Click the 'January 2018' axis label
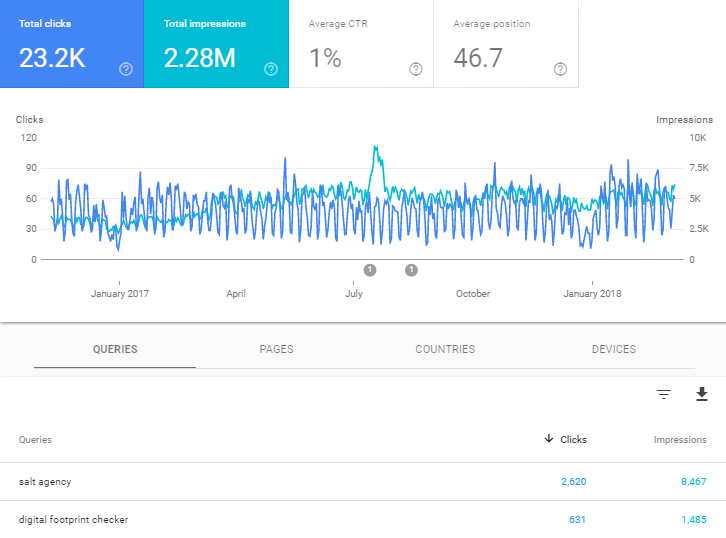Image resolution: width=726 pixels, height=538 pixels. (x=592, y=294)
